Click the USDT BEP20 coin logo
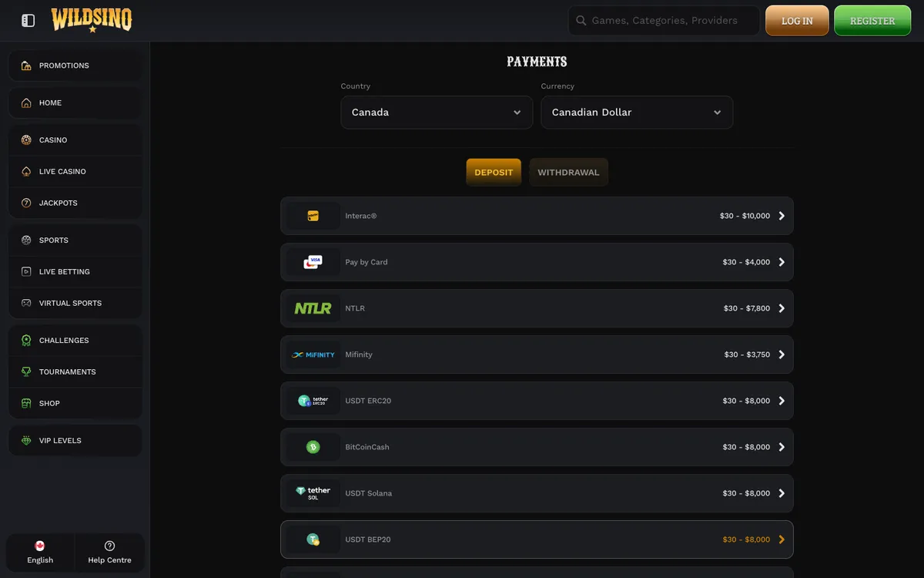Image resolution: width=924 pixels, height=578 pixels. tap(313, 539)
